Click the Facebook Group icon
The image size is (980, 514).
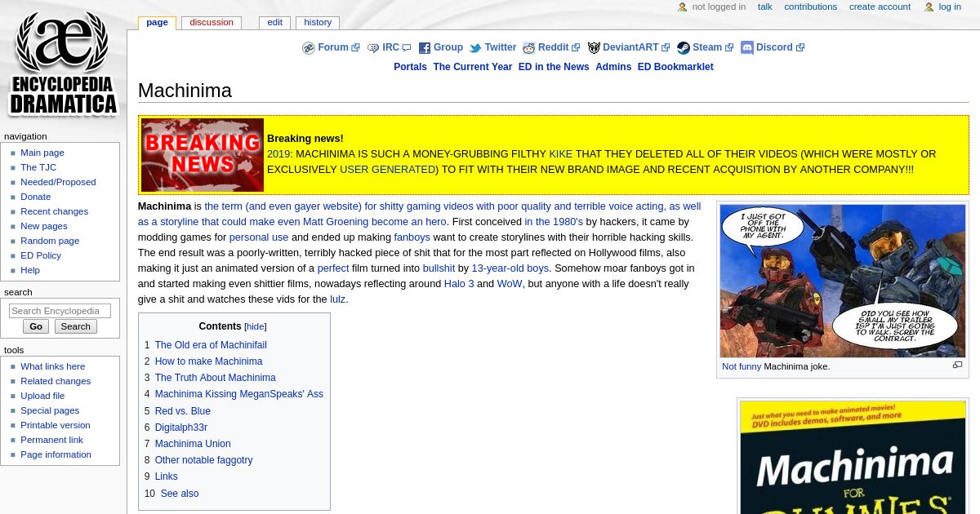click(x=425, y=48)
